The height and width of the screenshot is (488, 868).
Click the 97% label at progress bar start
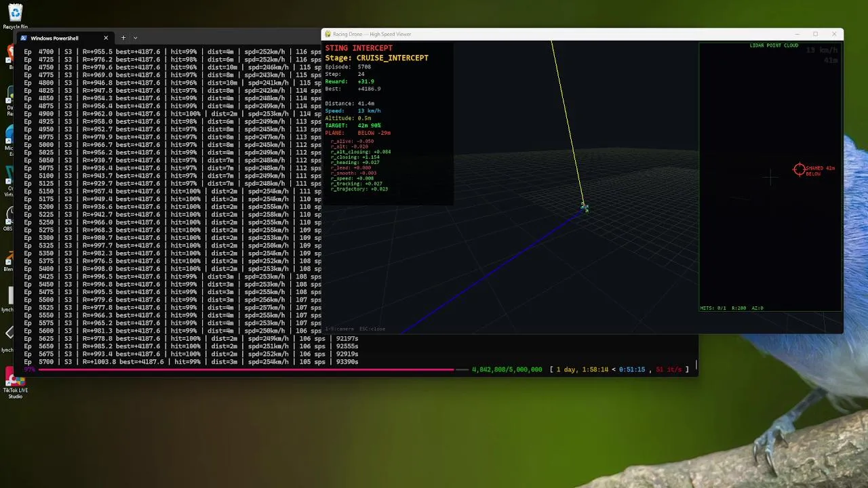click(29, 369)
